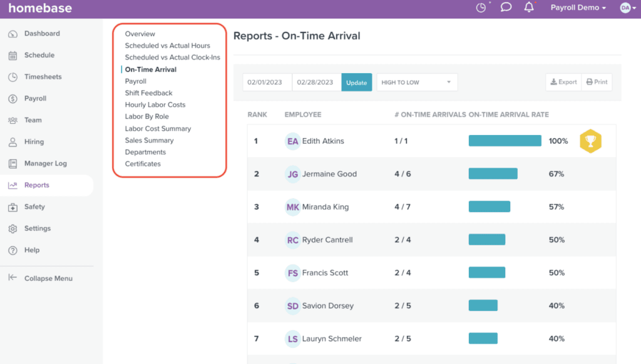Select Labor Cost Summary report
Viewport: 641px width, 364px height.
[158, 129]
